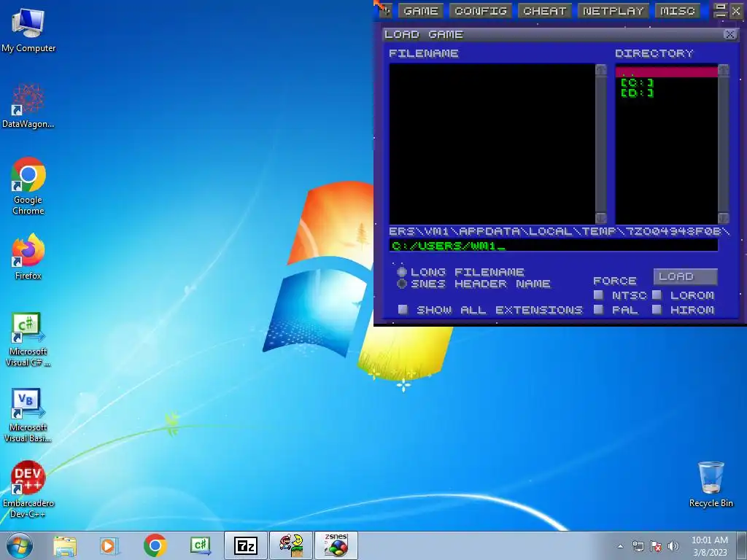Select the Microsoft Visual Basic desktop shortcut
This screenshot has height=560, width=747.
pos(28,415)
